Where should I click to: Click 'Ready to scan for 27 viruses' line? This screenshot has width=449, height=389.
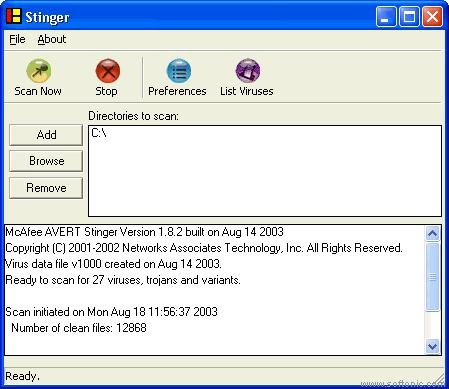[x=123, y=280]
